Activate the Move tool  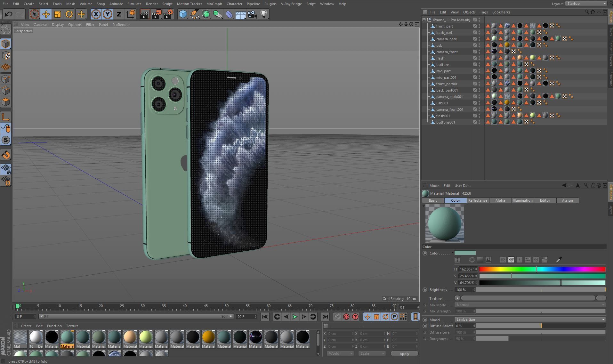[x=46, y=14]
